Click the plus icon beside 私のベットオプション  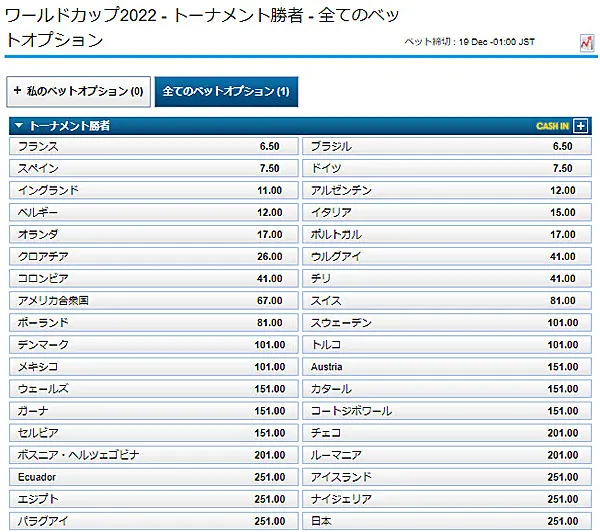point(17,91)
